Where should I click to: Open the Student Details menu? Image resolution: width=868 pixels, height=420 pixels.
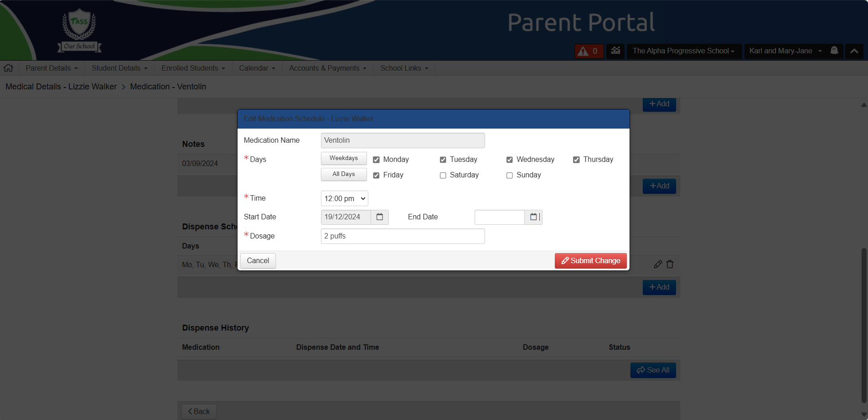(x=119, y=68)
